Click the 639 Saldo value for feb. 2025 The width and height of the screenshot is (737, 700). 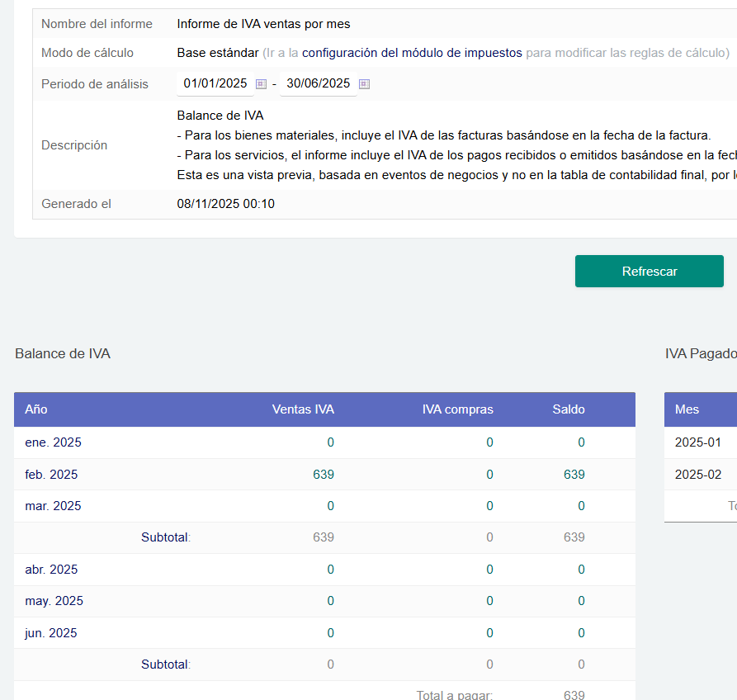point(574,475)
